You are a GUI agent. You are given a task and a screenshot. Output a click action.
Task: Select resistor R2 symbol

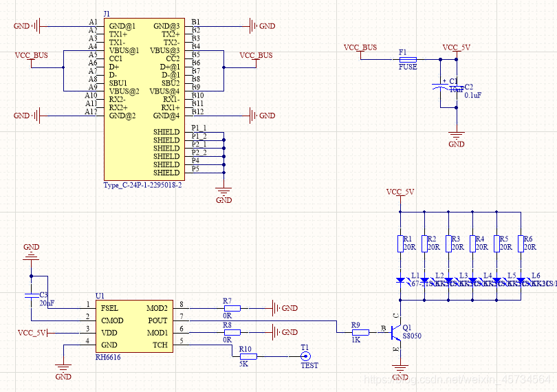coord(424,244)
